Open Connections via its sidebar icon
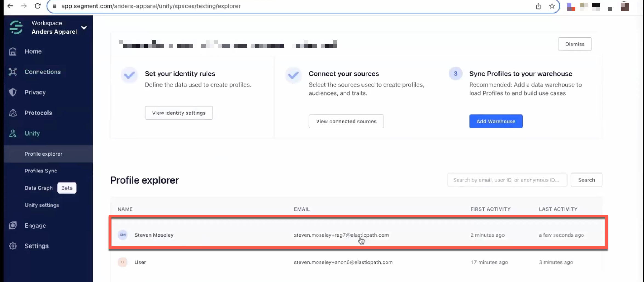The height and width of the screenshot is (282, 644). (x=13, y=71)
